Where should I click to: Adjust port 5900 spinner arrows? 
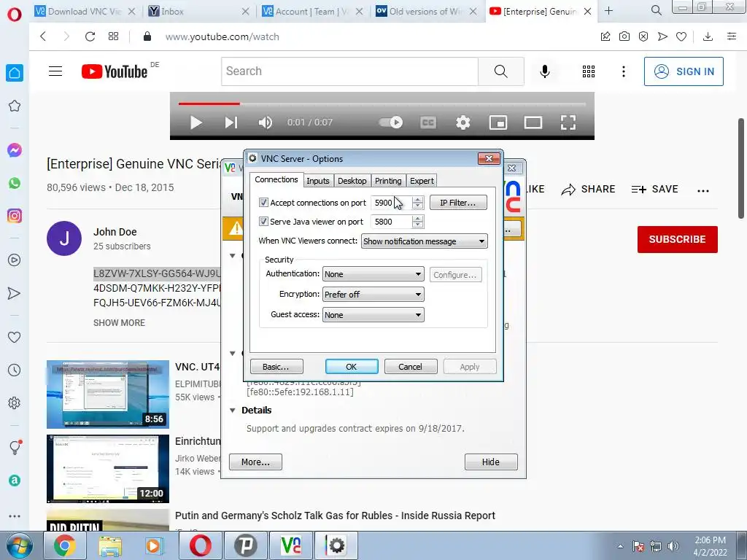418,203
